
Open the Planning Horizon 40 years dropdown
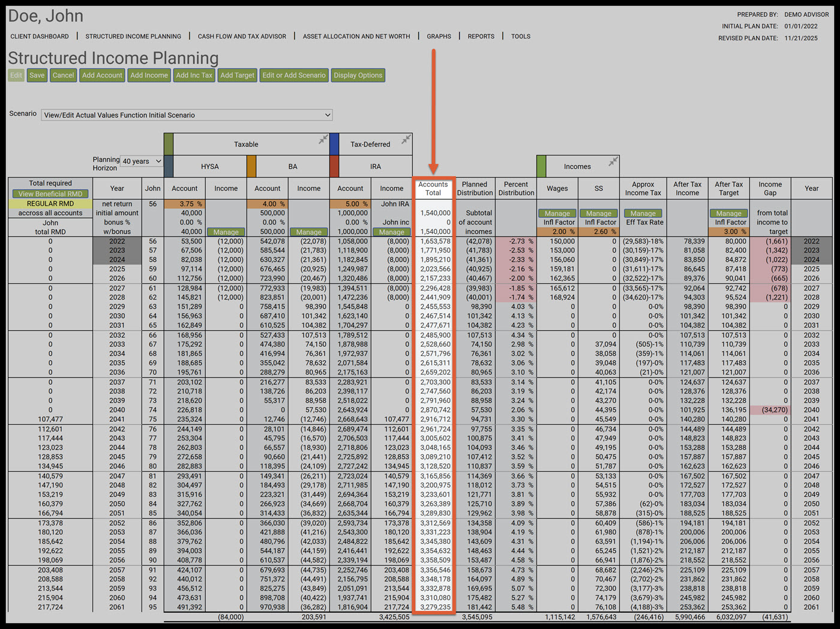click(x=142, y=161)
